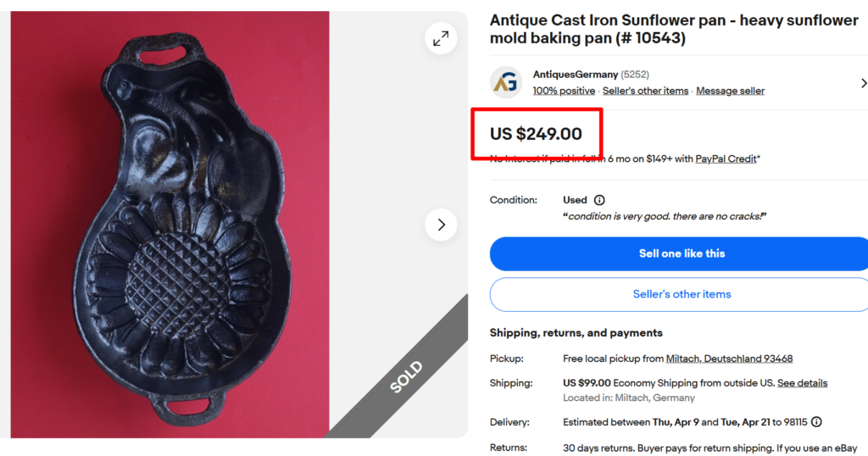This screenshot has width=868, height=456.
Task: Click the AntiquesGermany seller logo
Action: (505, 82)
